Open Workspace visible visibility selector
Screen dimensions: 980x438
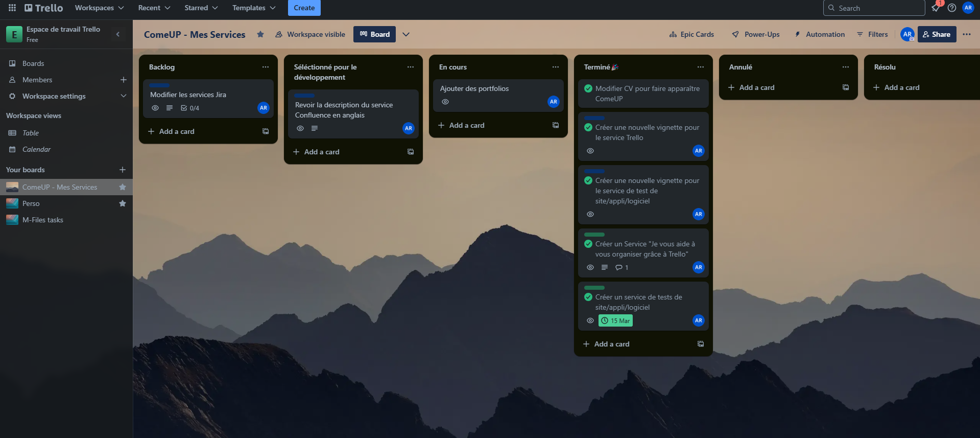[x=310, y=34]
